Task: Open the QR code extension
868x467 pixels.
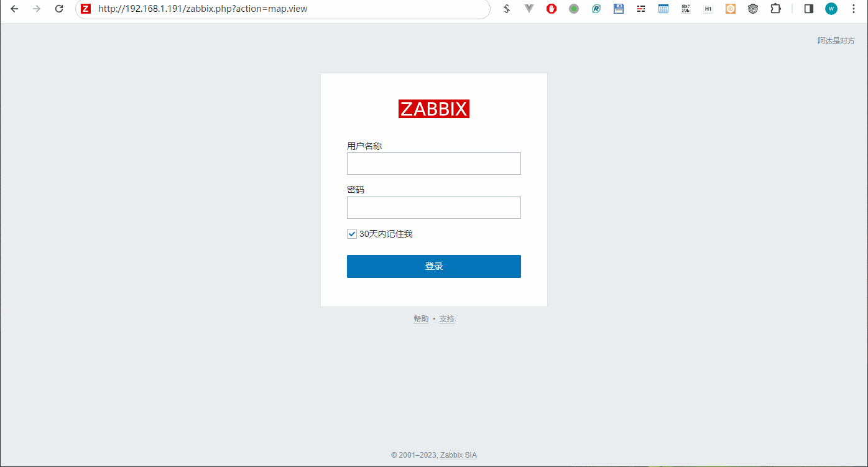Action: 686,9
